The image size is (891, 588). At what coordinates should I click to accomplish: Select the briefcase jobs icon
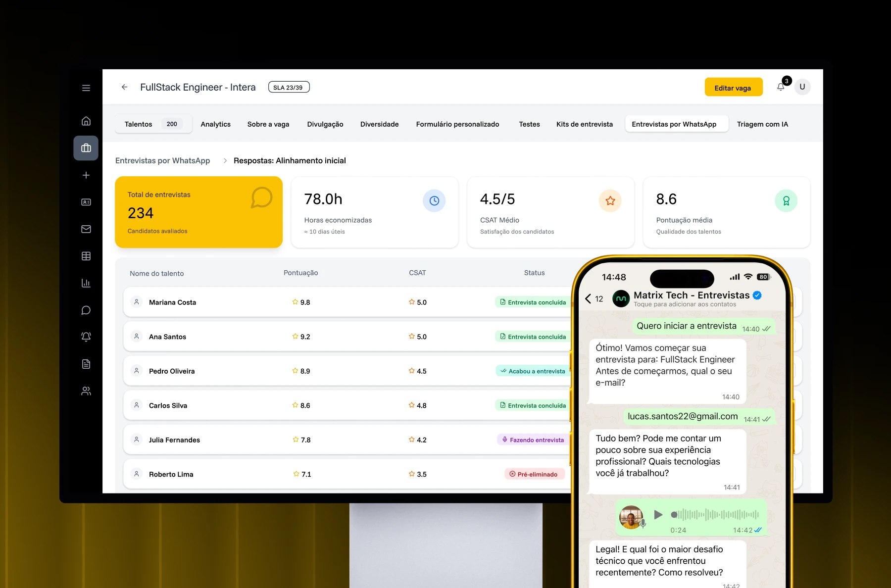coord(86,148)
